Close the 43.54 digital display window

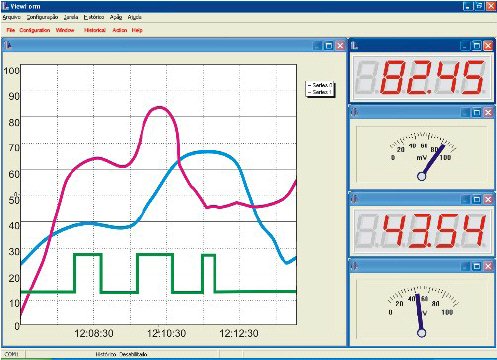(x=488, y=199)
